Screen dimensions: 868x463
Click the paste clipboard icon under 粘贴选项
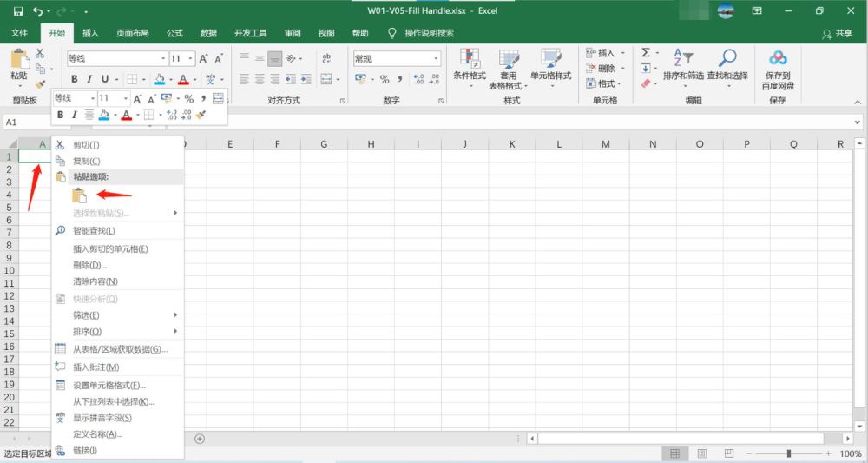pyautogui.click(x=79, y=195)
